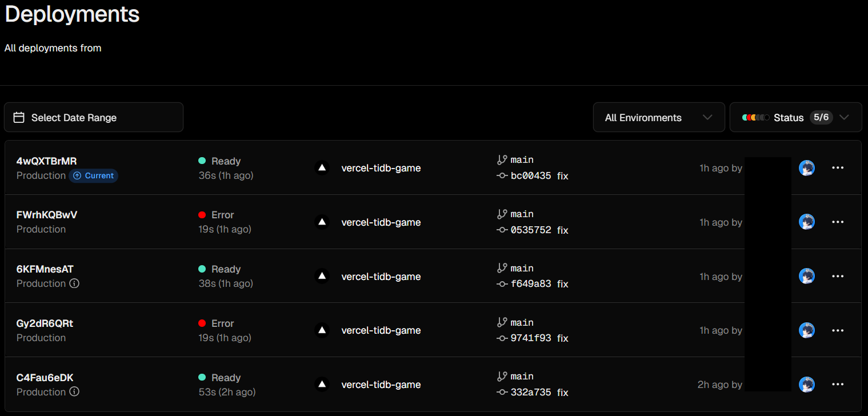Expand the All Environments dropdown
The height and width of the screenshot is (416, 868).
[659, 117]
